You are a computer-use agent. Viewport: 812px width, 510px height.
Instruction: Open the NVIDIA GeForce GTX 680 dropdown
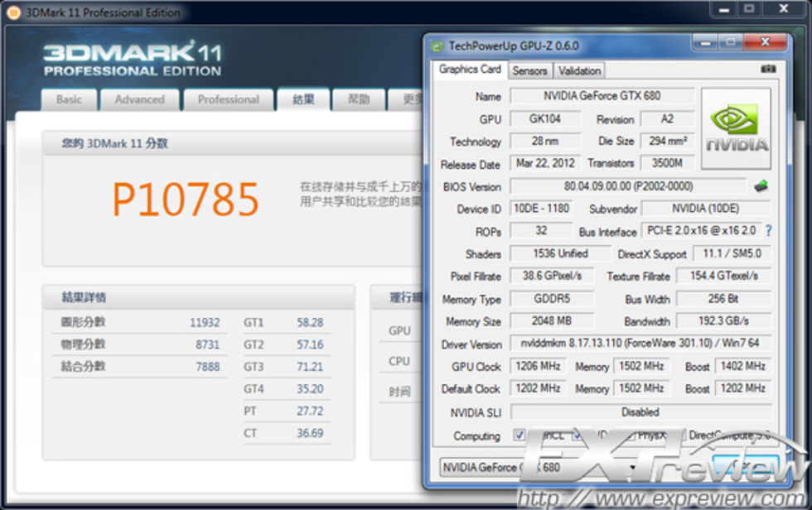[539, 468]
